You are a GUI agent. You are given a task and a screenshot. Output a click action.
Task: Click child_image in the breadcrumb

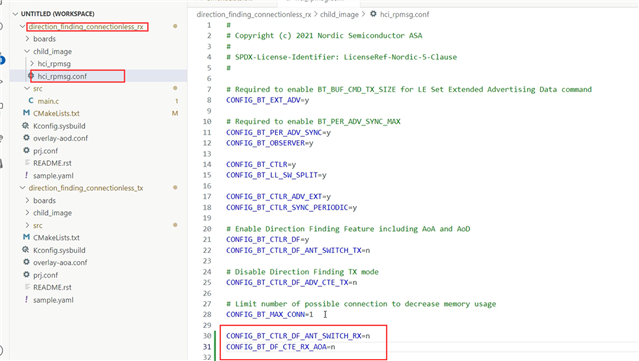(339, 14)
